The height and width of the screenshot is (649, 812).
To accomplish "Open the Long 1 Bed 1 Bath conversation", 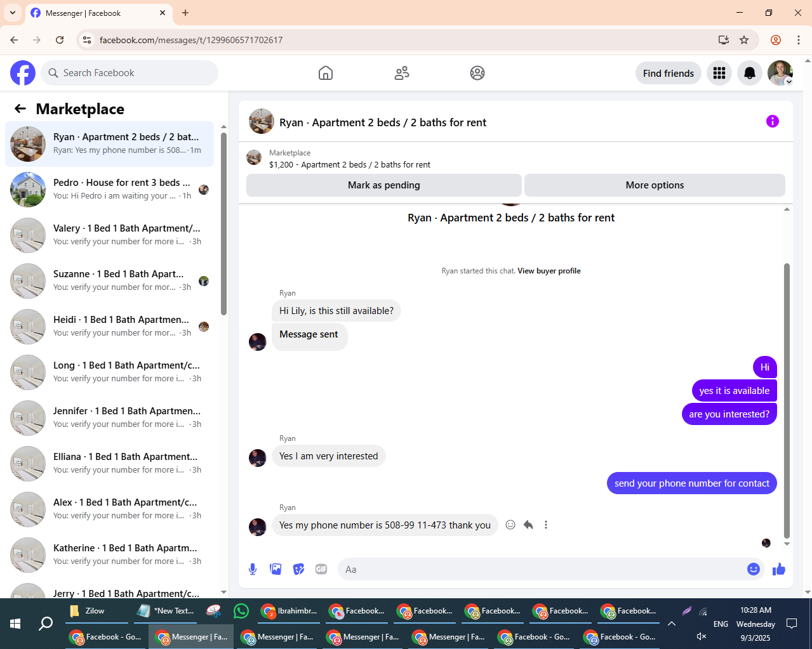I will (x=109, y=372).
